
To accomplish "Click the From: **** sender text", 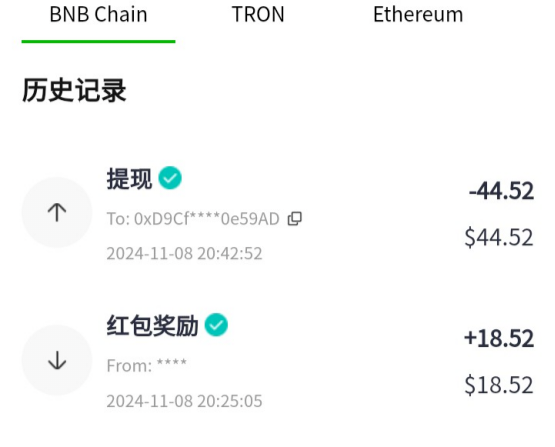I will click(147, 366).
